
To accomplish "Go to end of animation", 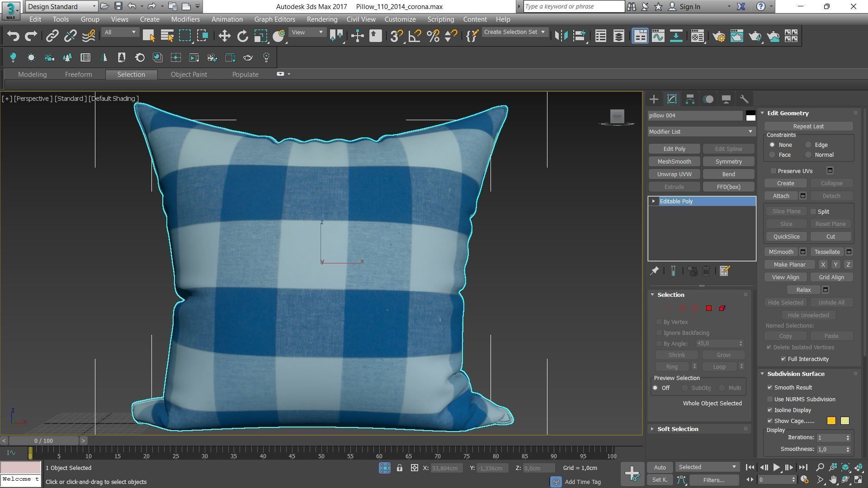I will pos(803,468).
